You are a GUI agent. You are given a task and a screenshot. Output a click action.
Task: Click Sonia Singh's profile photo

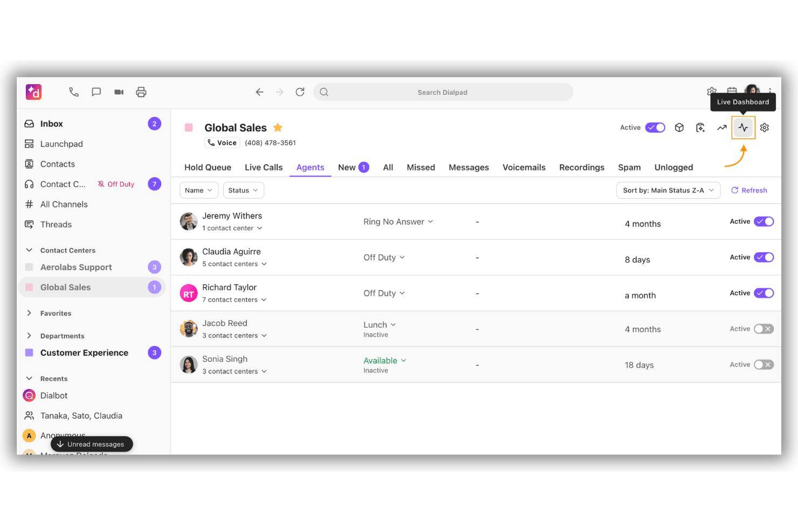pos(189,365)
